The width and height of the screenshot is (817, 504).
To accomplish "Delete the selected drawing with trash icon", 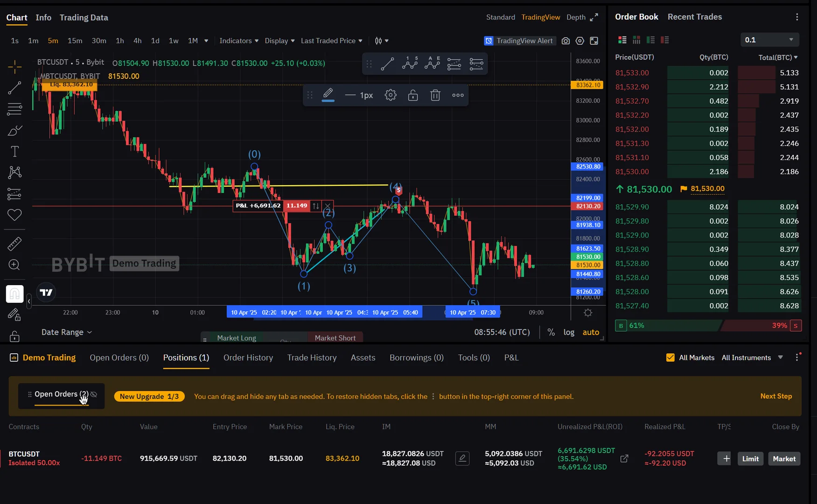I will click(435, 95).
